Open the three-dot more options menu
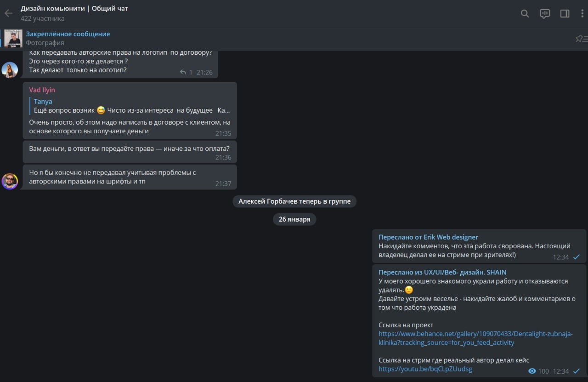Screen dimensions: 588x382 point(582,14)
